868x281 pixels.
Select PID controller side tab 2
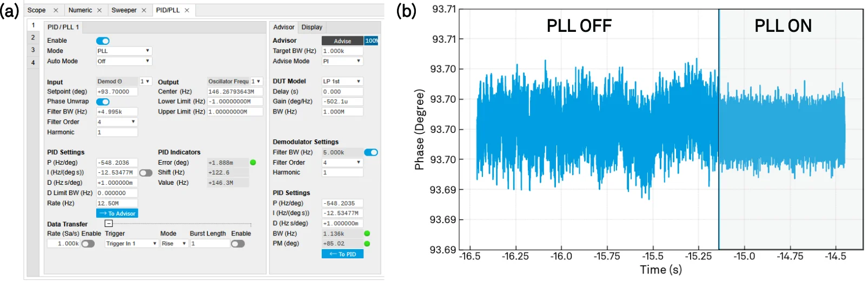(33, 37)
